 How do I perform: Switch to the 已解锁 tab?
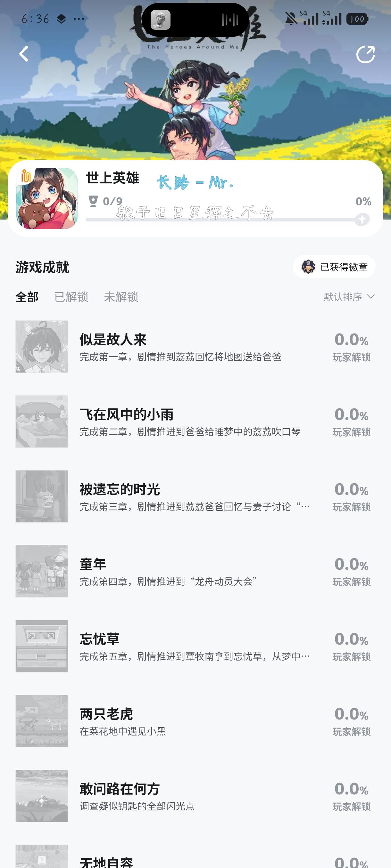coord(71,297)
